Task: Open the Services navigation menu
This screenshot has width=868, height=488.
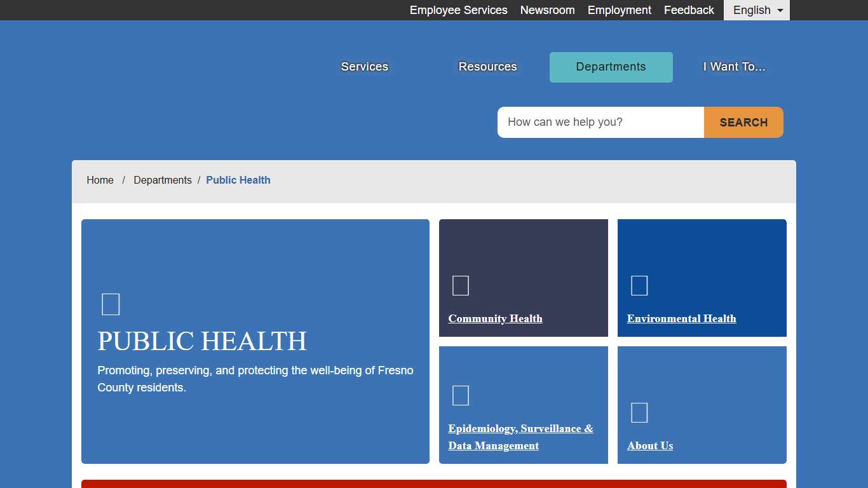Action: tap(364, 67)
